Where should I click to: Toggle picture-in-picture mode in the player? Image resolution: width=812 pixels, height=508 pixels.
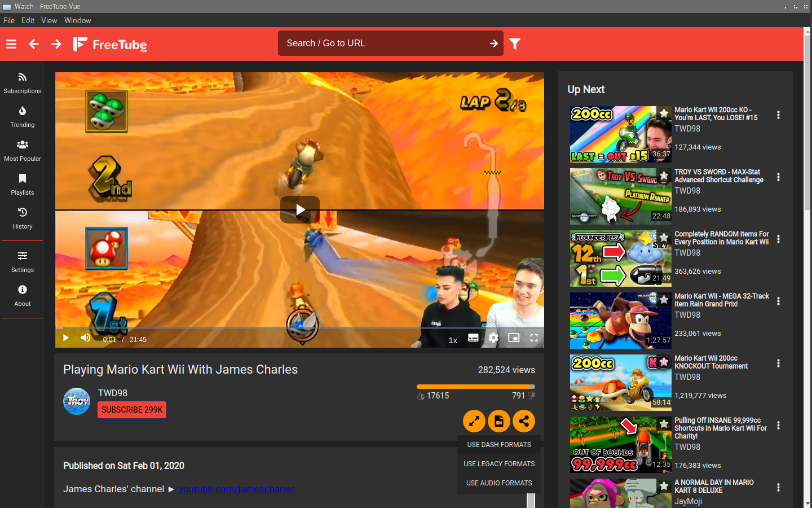tap(514, 338)
